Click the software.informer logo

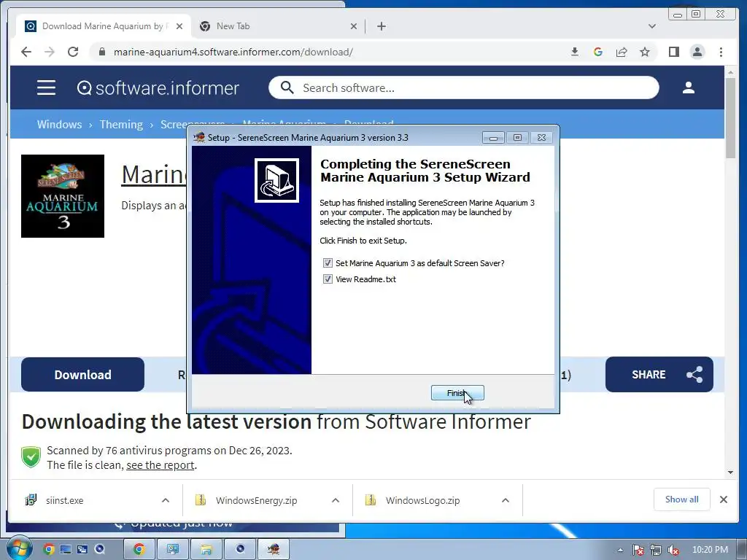click(158, 88)
